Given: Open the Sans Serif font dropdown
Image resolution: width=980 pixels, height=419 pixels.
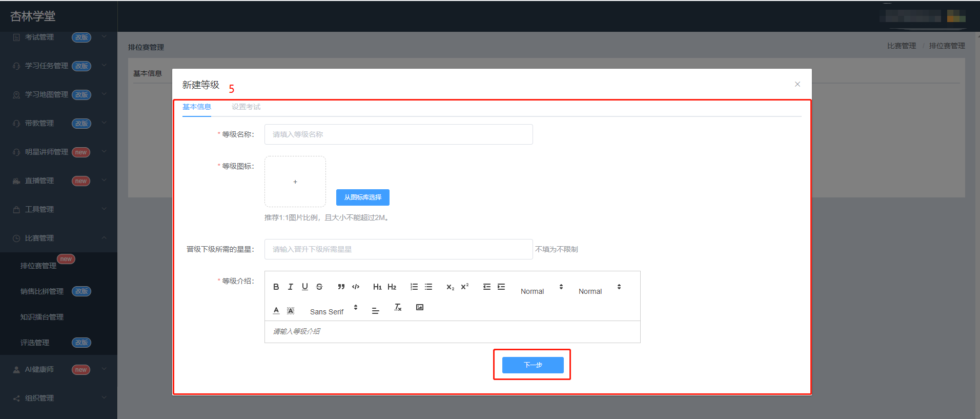Looking at the screenshot, I should coord(334,310).
